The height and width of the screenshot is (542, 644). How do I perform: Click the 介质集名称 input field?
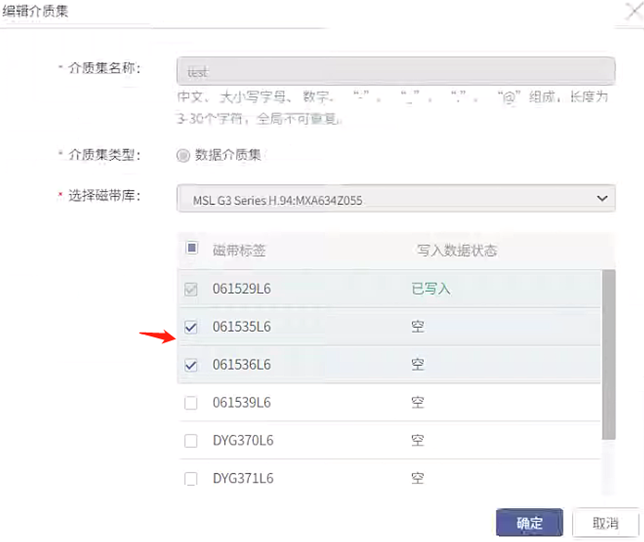click(x=396, y=71)
